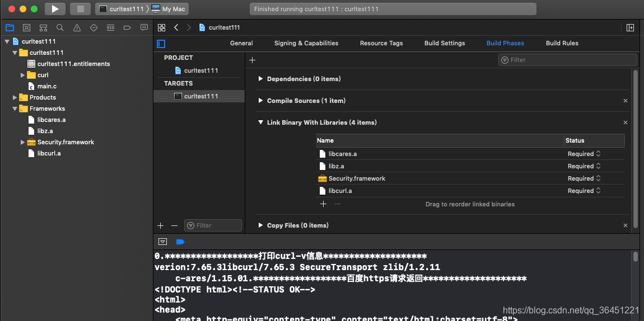This screenshot has height=321, width=644.
Task: Expand the Products group
Action: pyautogui.click(x=15, y=97)
